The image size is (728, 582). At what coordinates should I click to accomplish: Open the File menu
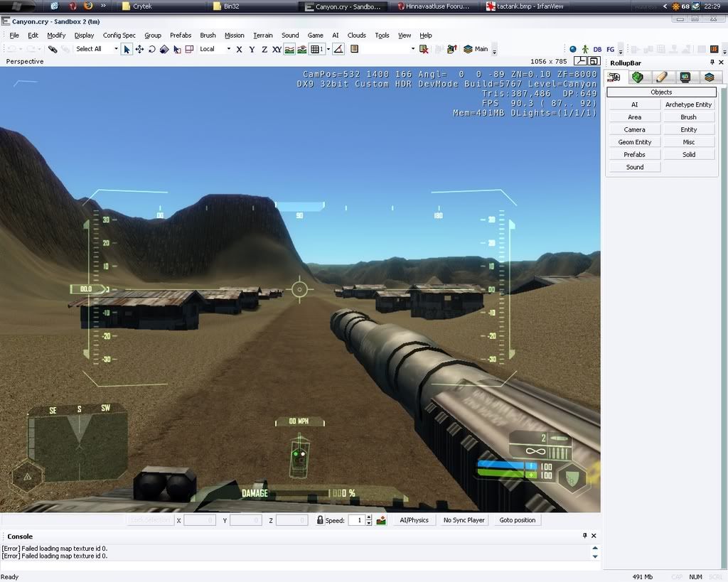(14, 36)
